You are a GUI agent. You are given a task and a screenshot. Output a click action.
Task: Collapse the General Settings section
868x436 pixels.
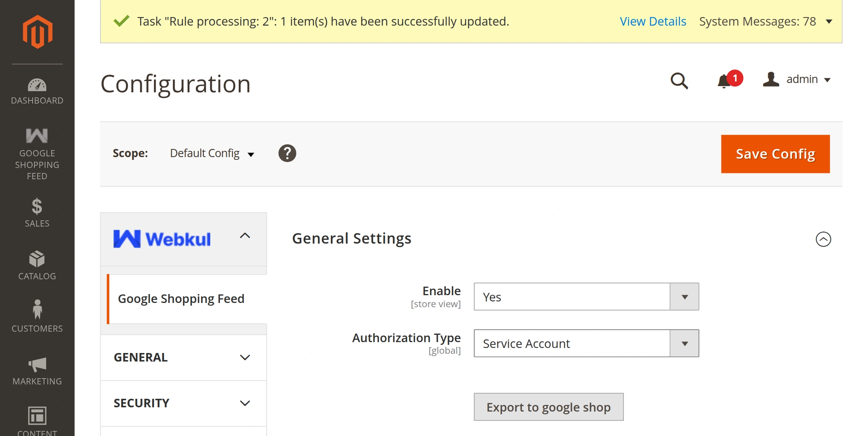click(823, 239)
